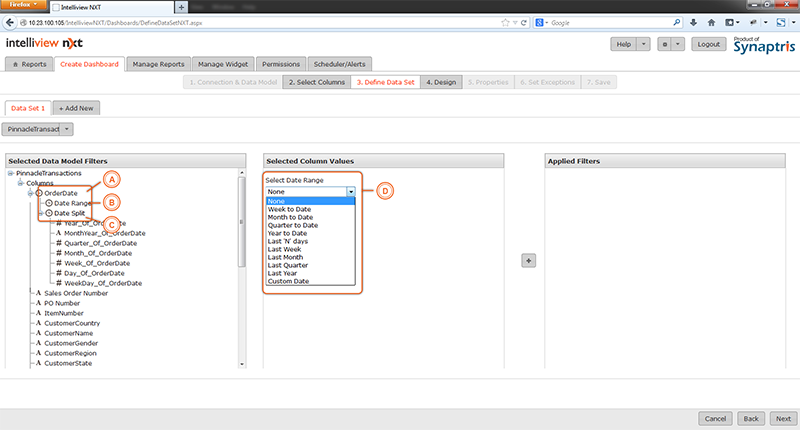Image resolution: width=800 pixels, height=430 pixels.
Task: Click the bookmark star in the address bar
Action: coord(503,21)
